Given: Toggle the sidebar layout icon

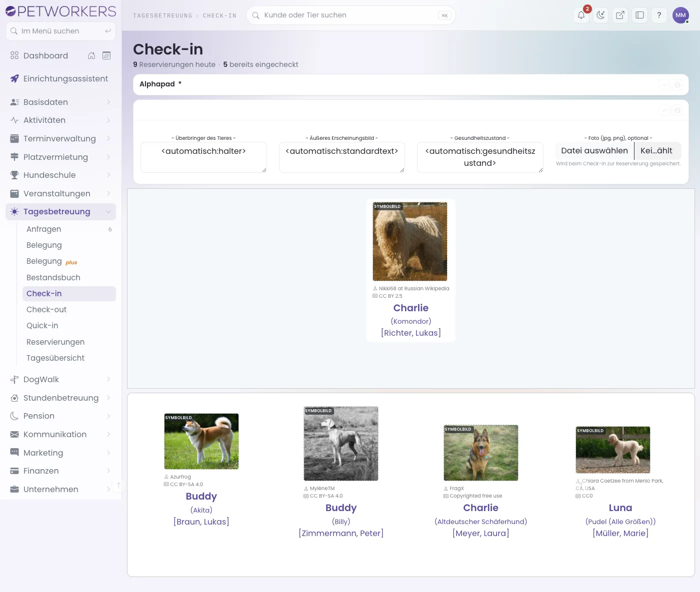Looking at the screenshot, I should pos(639,15).
